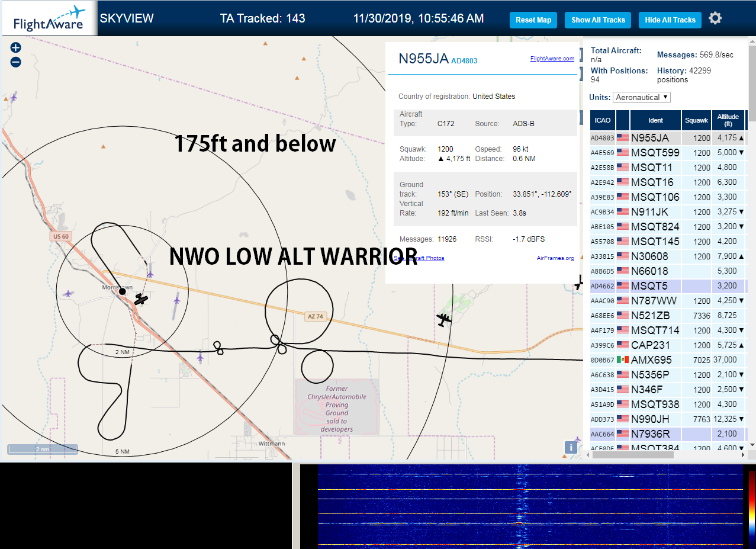Sort table by Altitude (ft) column header
The image size is (756, 549).
[728, 120]
